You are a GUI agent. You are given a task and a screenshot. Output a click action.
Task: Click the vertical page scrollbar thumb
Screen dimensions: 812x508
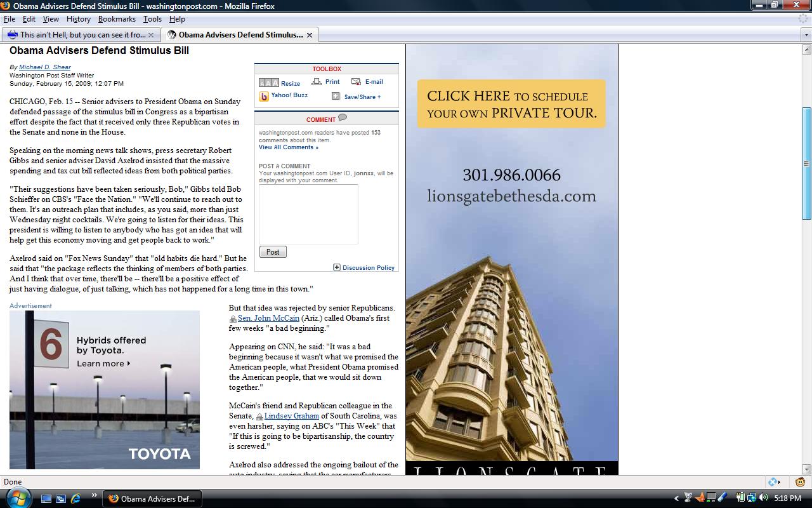click(806, 163)
